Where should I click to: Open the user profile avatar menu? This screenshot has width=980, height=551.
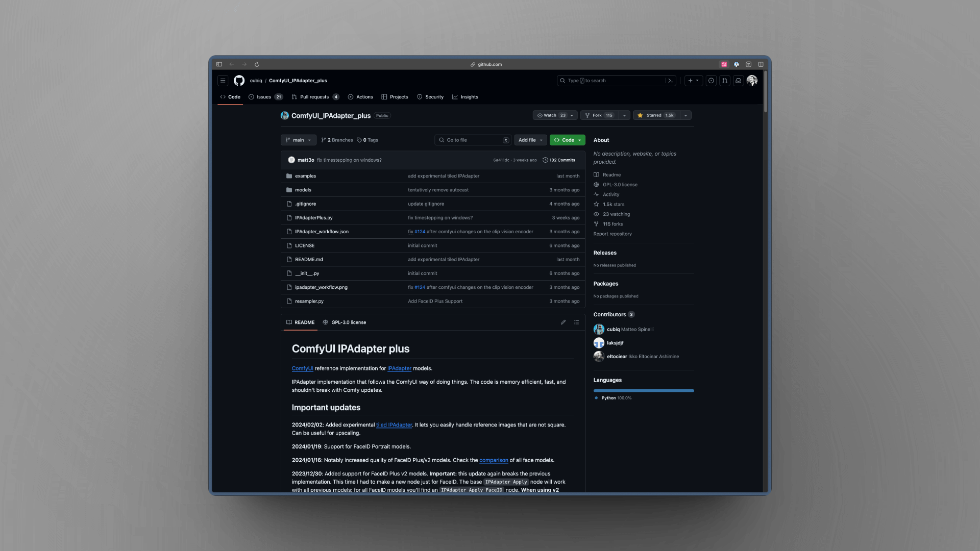click(x=752, y=81)
